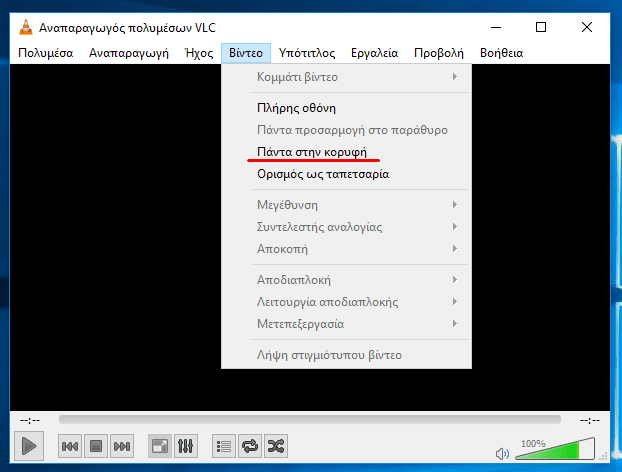Click the playback seek bar

(x=310, y=420)
